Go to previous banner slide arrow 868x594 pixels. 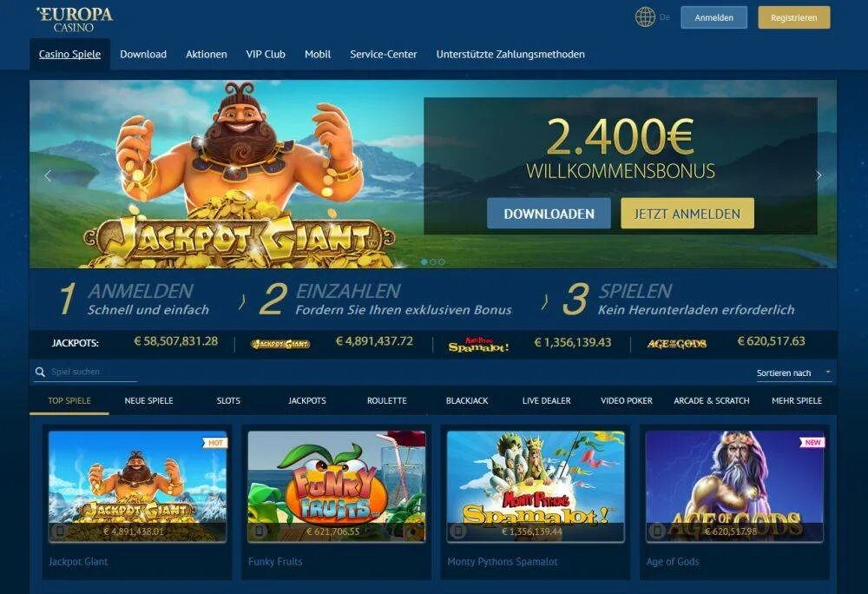point(48,175)
